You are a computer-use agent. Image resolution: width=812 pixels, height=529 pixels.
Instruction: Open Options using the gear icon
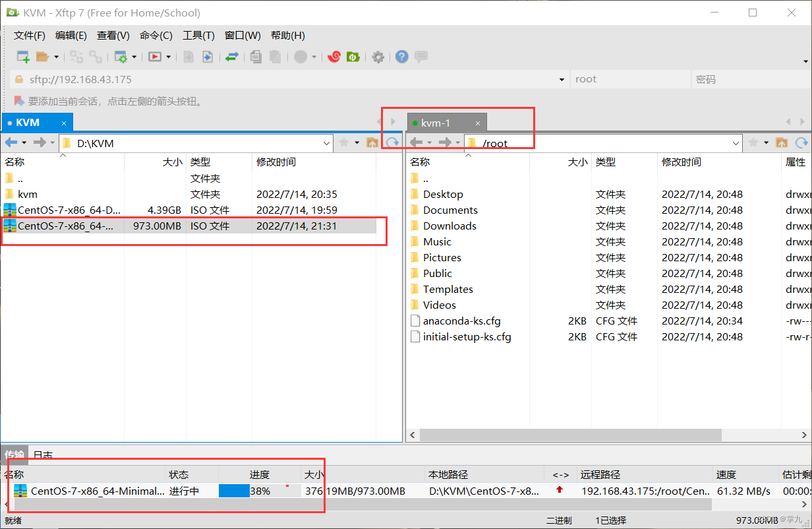378,57
